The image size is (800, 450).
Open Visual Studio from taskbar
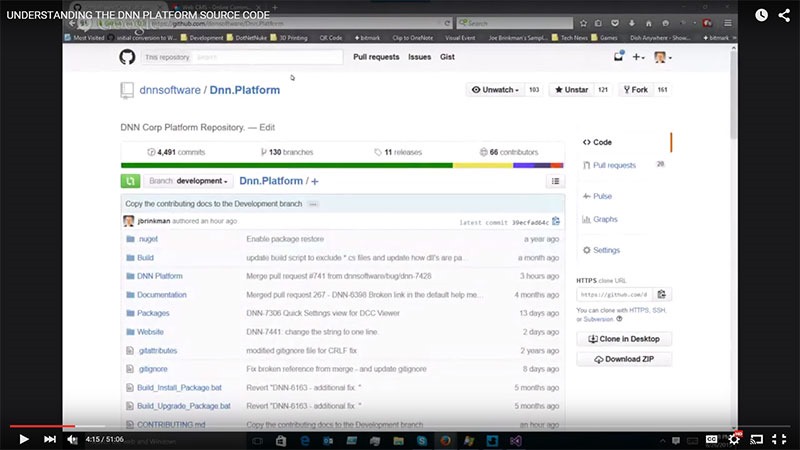point(515,441)
